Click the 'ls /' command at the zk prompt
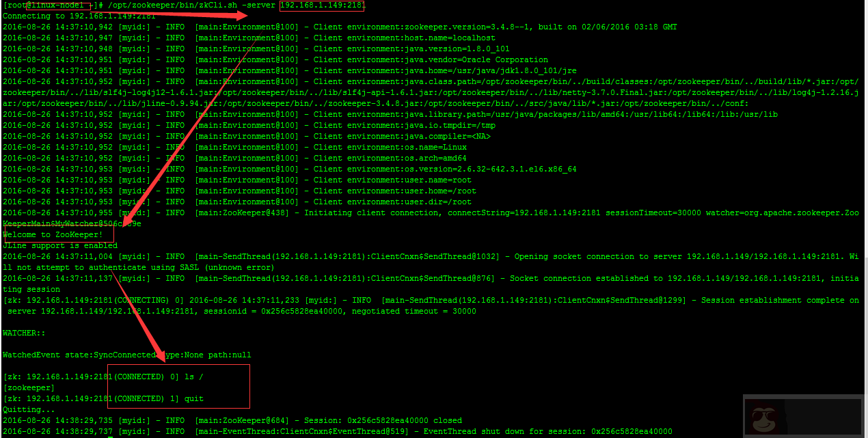The height and width of the screenshot is (438, 868). coord(194,377)
